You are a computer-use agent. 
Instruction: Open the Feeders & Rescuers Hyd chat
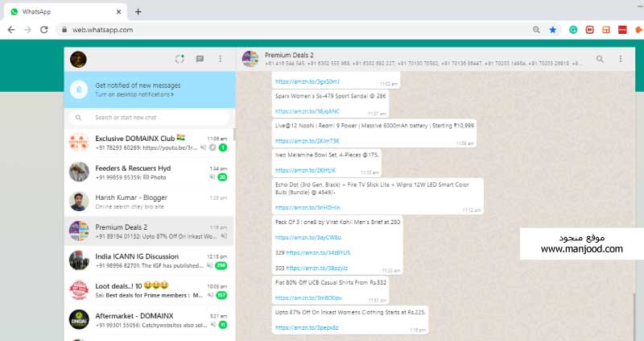click(x=149, y=173)
